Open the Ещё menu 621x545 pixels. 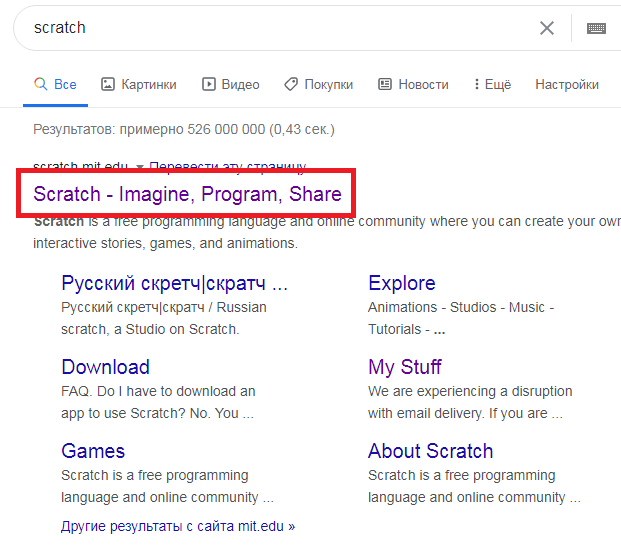(x=493, y=84)
